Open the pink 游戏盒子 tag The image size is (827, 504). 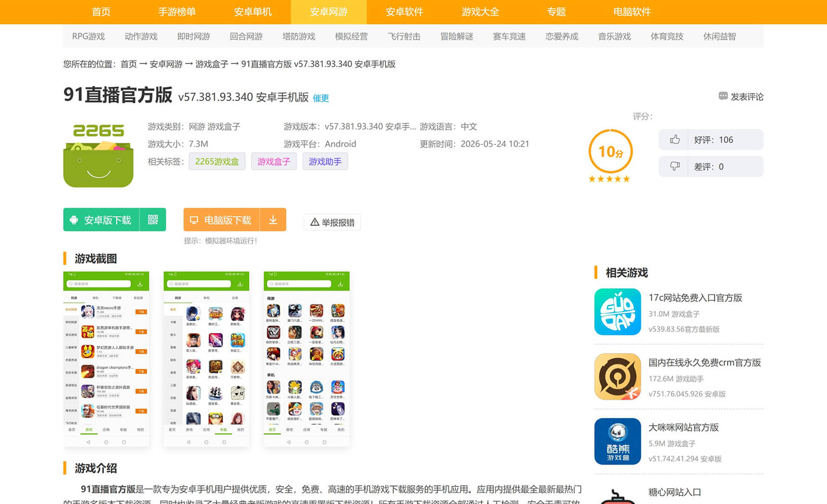pos(274,162)
